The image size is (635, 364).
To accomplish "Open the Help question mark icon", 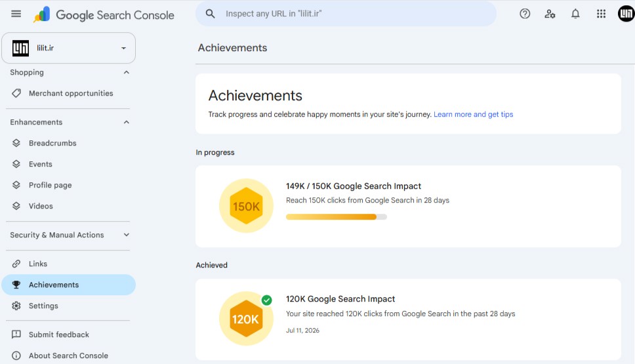I will [x=525, y=14].
